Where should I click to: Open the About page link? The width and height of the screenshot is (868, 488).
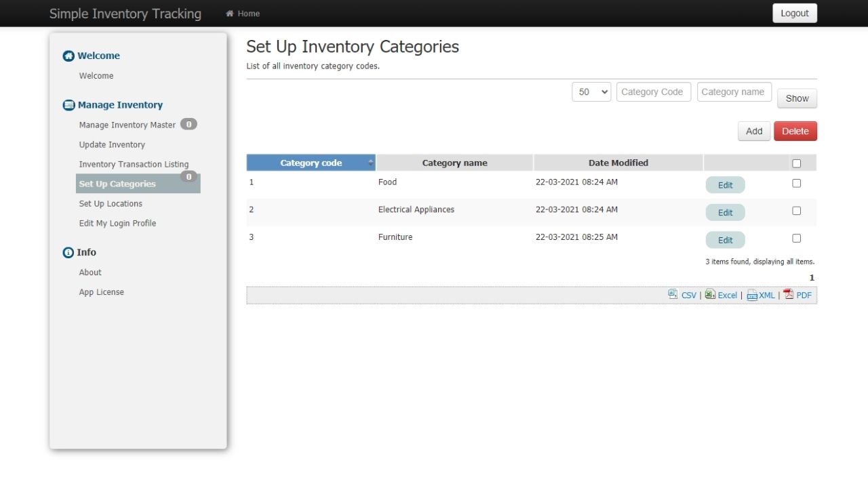(x=90, y=272)
